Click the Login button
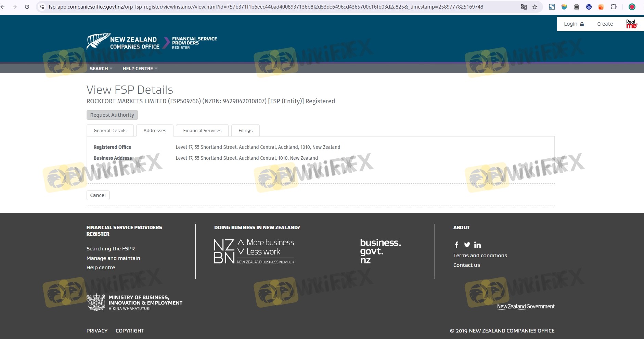Viewport: 644px width, 339px height. pos(574,24)
